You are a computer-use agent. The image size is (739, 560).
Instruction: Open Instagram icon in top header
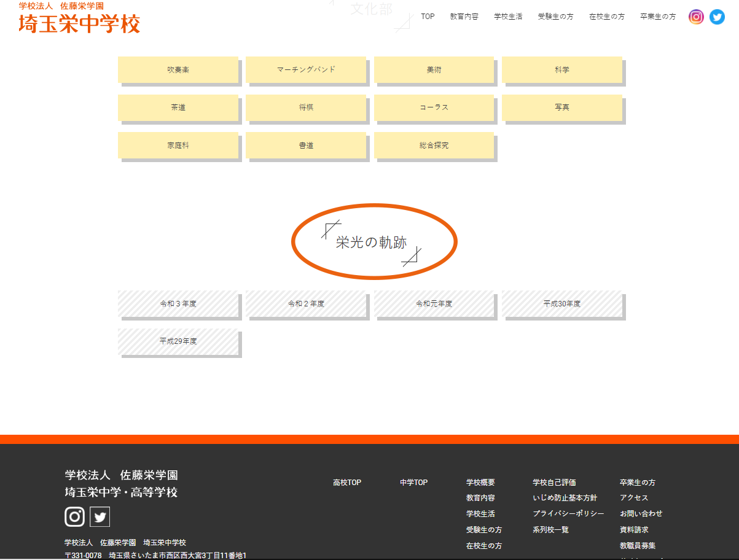696,17
